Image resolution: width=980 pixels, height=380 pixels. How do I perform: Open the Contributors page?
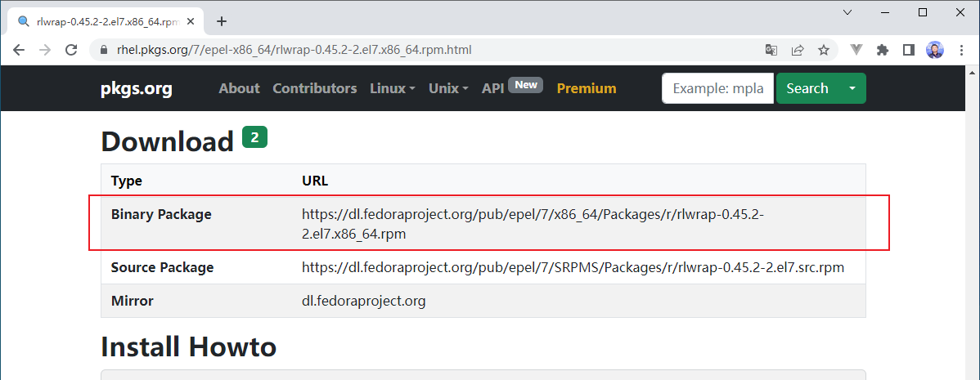tap(315, 88)
